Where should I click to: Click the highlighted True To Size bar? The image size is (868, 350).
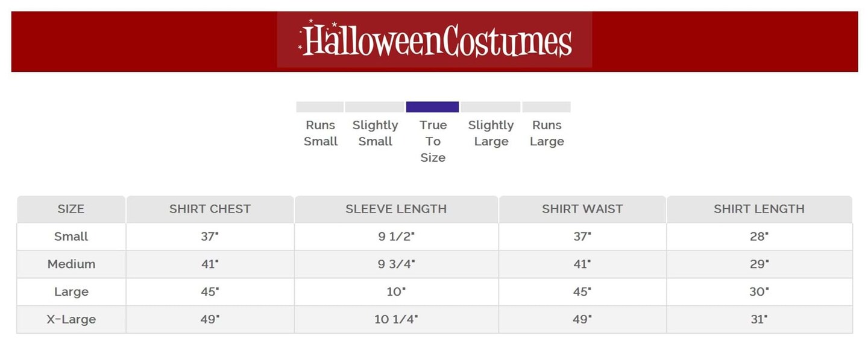point(432,107)
